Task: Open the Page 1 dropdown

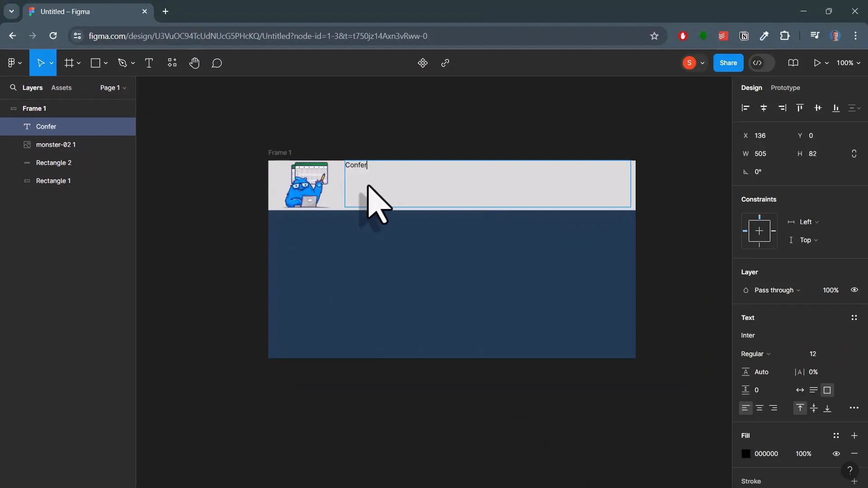Action: tap(112, 88)
